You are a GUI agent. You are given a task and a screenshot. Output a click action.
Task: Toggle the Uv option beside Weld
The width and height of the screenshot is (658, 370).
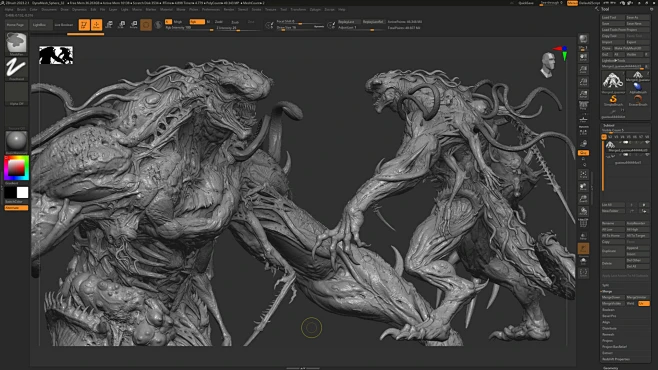(643, 303)
